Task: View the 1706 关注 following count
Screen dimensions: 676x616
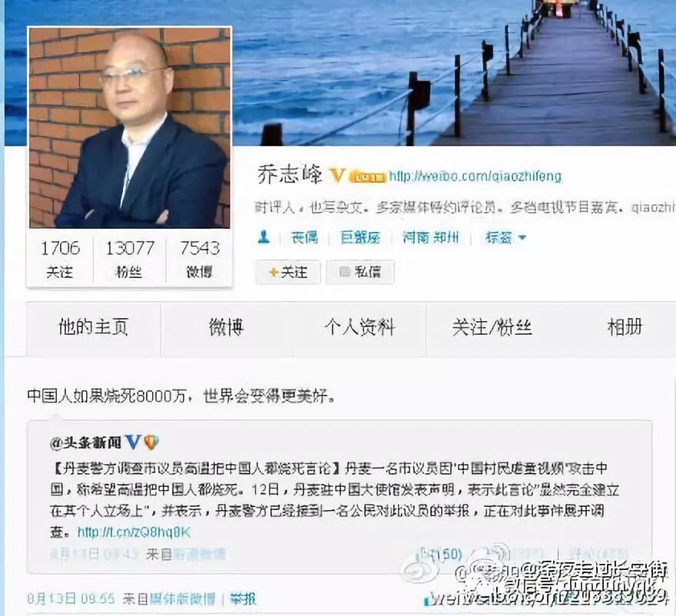Action: coord(60,260)
